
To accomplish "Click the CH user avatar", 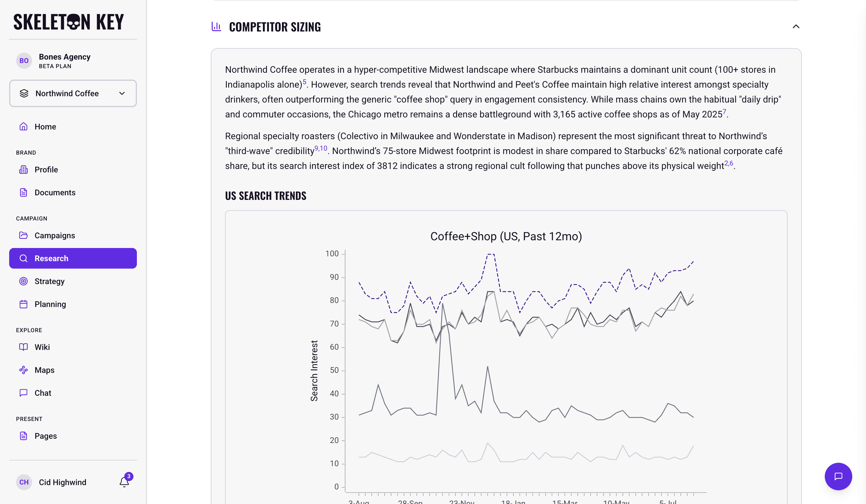I will (24, 482).
